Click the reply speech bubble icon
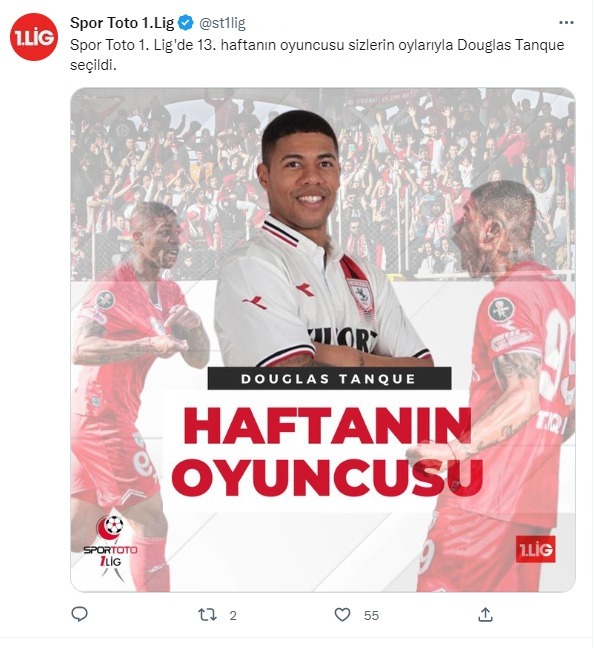 click(x=79, y=615)
